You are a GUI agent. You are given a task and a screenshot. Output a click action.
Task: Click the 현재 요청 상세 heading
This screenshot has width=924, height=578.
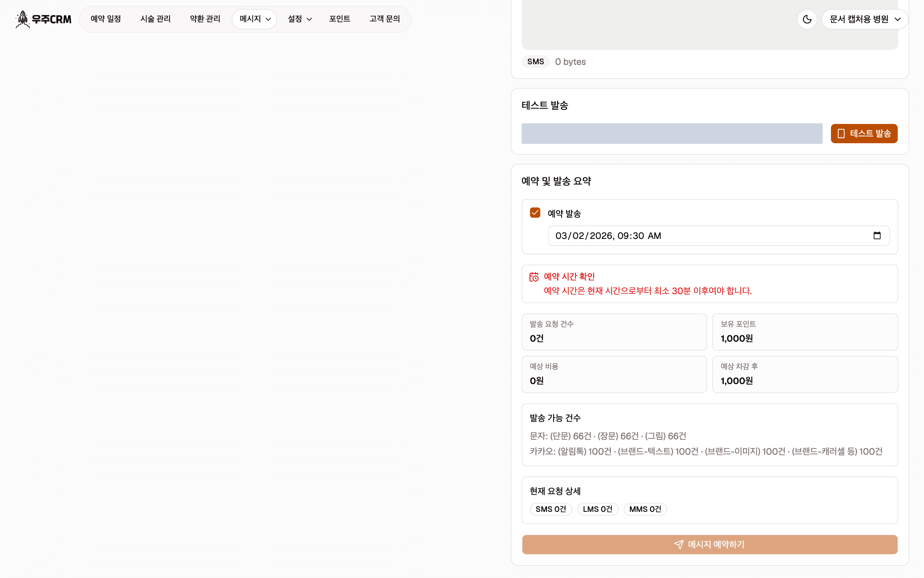tap(555, 491)
